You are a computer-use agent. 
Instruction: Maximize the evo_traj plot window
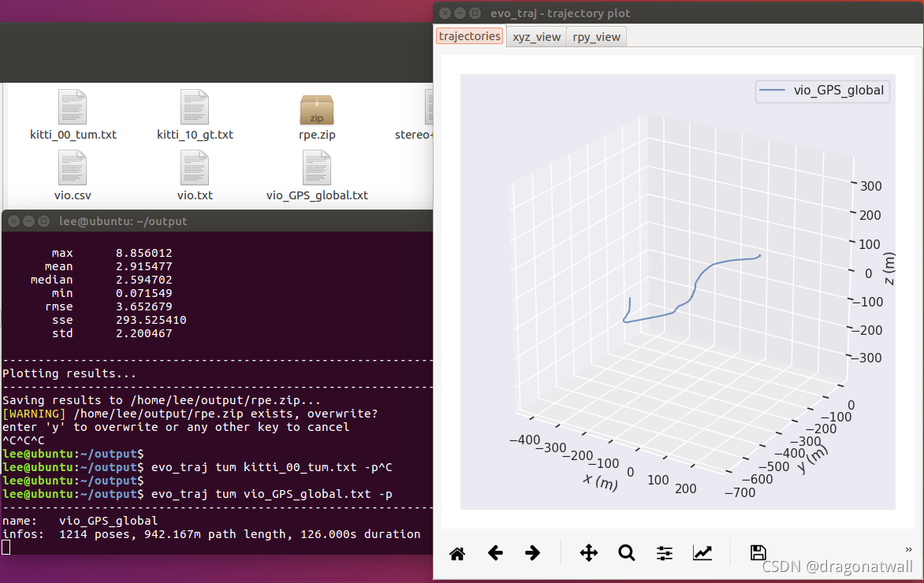(x=475, y=13)
